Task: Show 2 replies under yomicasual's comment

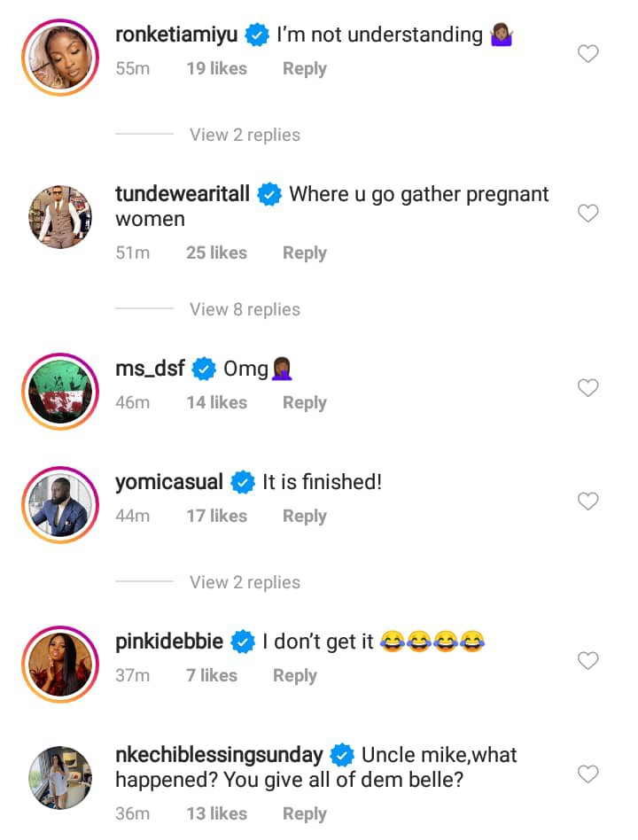Action: tap(245, 582)
